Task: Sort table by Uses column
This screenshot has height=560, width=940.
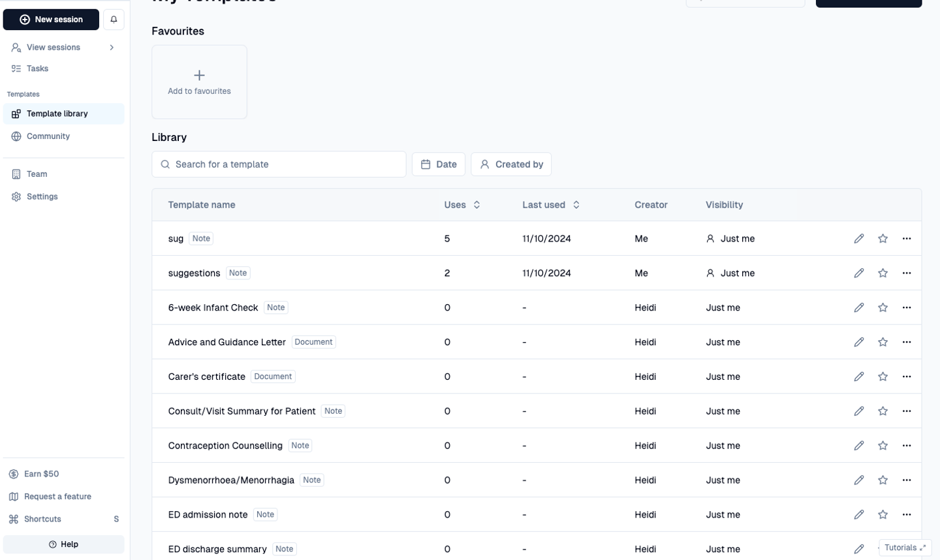Action: (x=462, y=205)
